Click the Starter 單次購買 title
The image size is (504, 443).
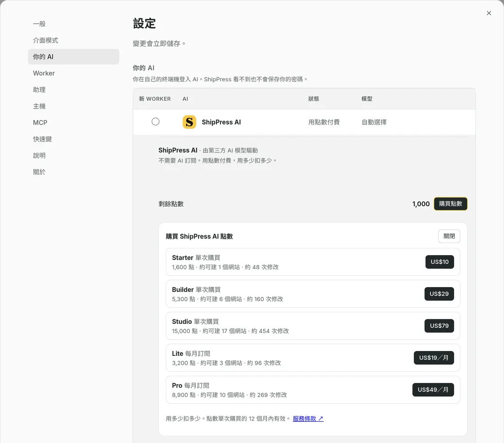tap(196, 258)
